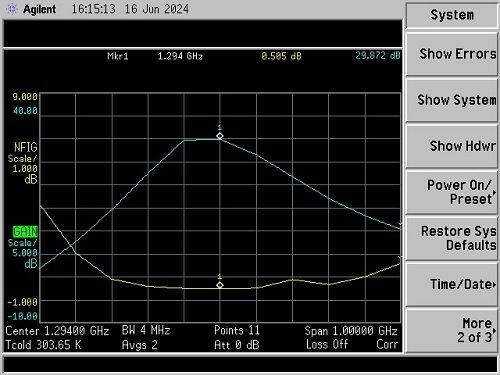Click the Center 1.29400 GHz field
The height and width of the screenshot is (375, 500).
tap(57, 331)
